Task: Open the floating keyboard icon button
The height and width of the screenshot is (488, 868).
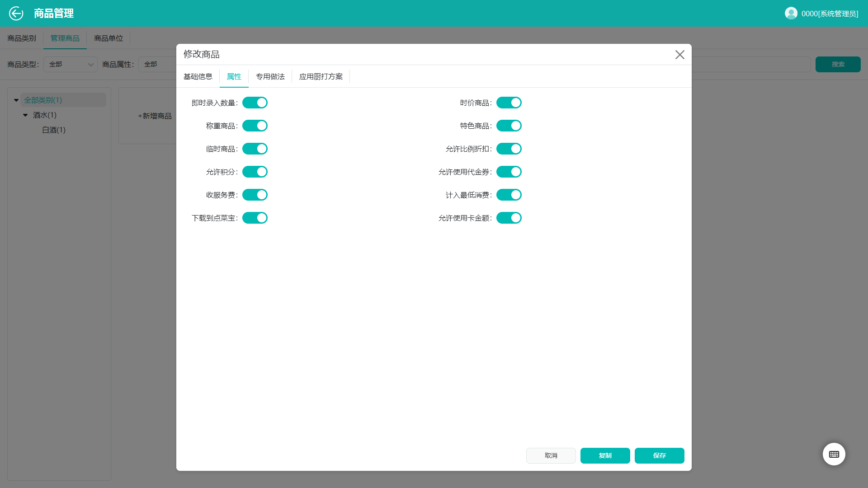Action: pos(834,454)
